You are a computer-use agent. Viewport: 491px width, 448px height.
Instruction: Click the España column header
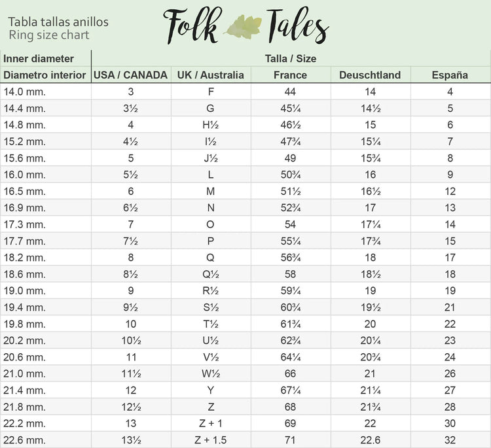(x=450, y=75)
